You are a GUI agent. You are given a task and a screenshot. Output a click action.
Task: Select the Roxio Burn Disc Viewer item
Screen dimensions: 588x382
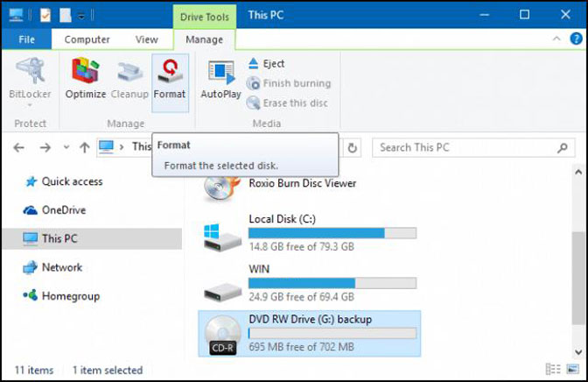[x=280, y=186]
